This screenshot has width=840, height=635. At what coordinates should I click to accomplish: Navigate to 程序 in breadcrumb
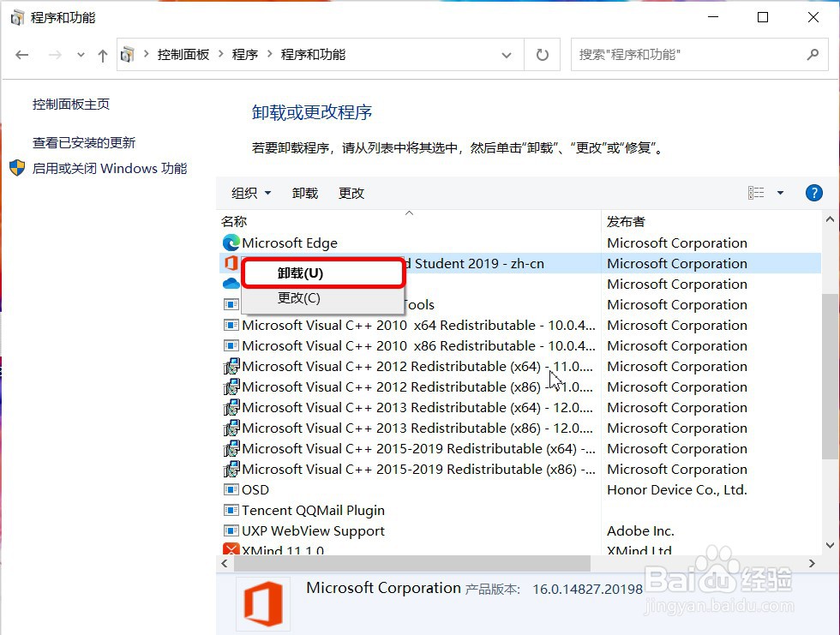tap(245, 55)
